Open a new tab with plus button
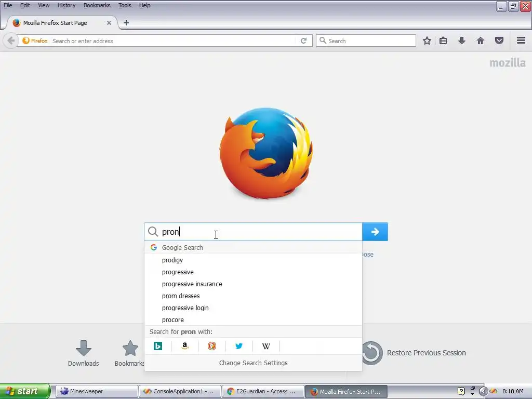The height and width of the screenshot is (399, 532). [126, 23]
